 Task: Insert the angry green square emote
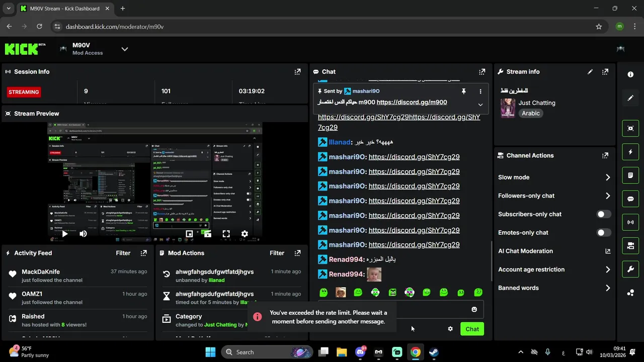392,292
